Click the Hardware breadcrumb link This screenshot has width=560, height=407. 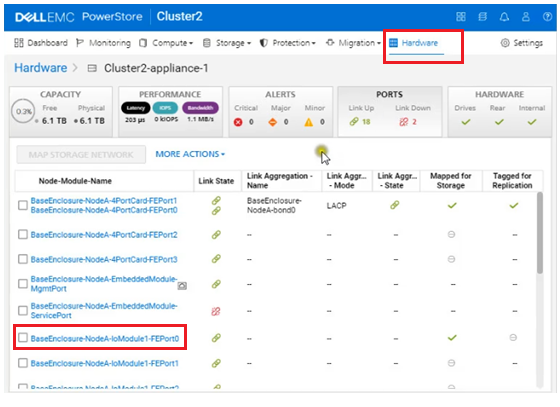40,68
